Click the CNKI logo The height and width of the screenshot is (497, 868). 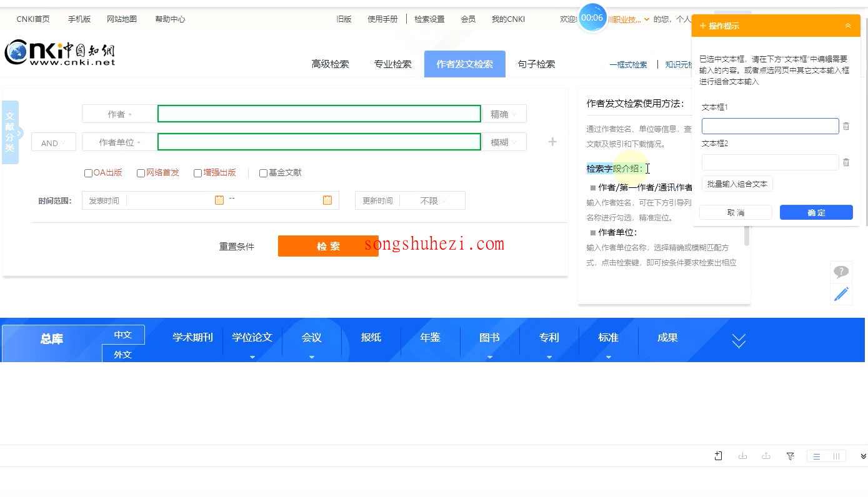point(60,53)
